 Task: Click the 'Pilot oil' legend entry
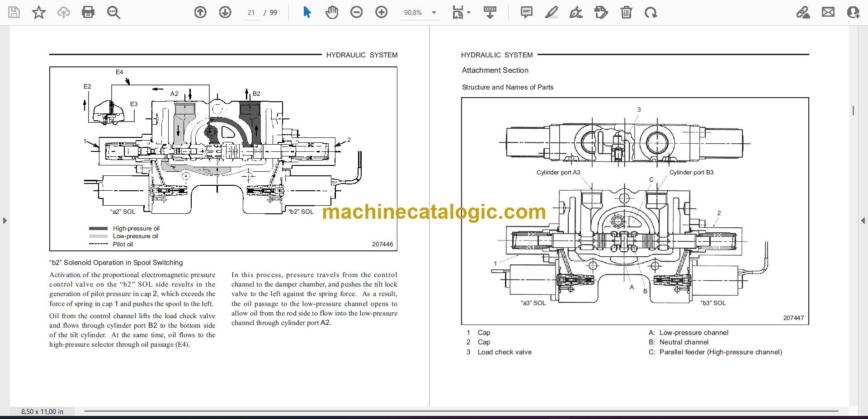click(x=123, y=244)
